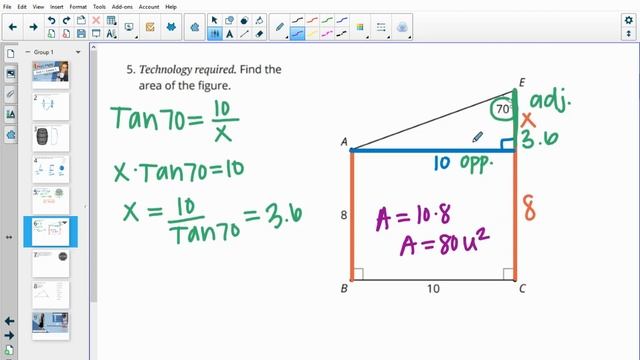Open the View menu
Viewport: 640px width, 360px height.
point(38,7)
